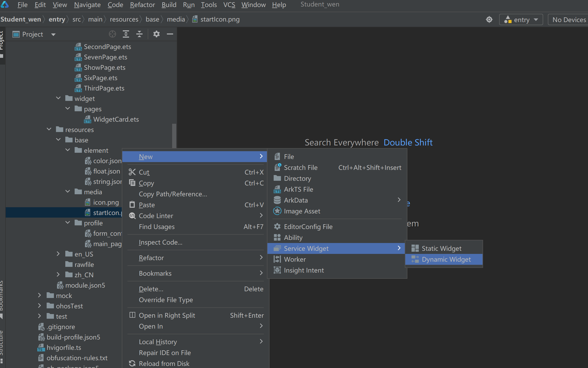
Task: Click the ArkTS File icon
Action: 277,189
